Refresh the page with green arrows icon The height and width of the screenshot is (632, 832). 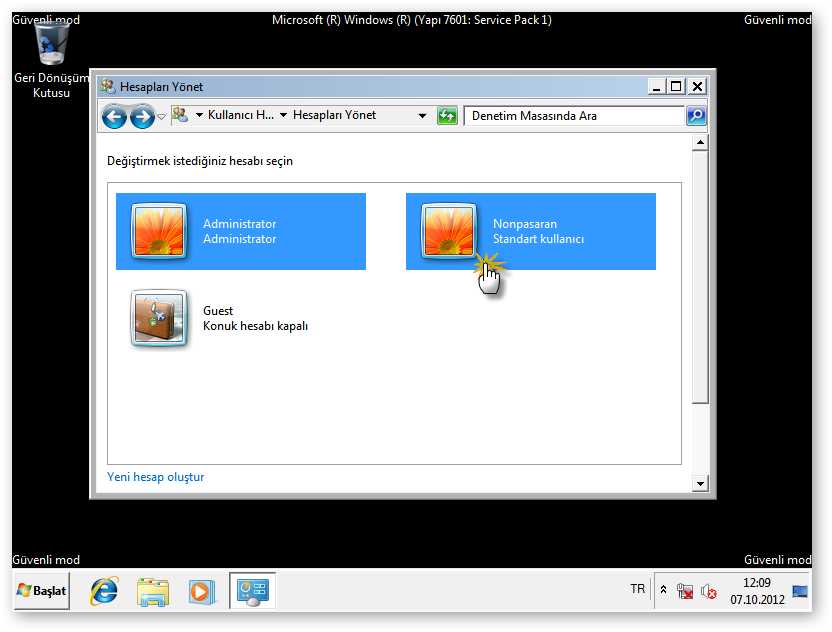[447, 116]
